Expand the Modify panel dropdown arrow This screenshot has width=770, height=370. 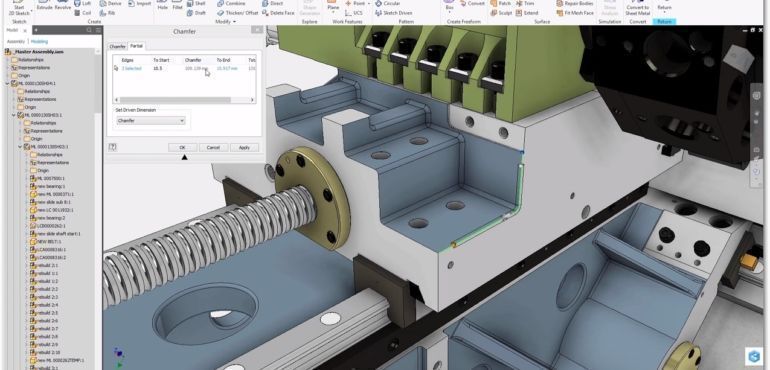[x=234, y=22]
